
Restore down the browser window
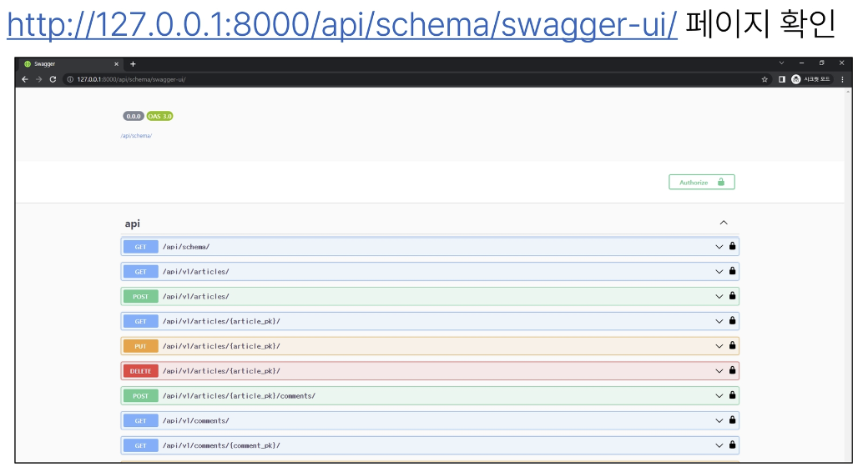(x=821, y=63)
